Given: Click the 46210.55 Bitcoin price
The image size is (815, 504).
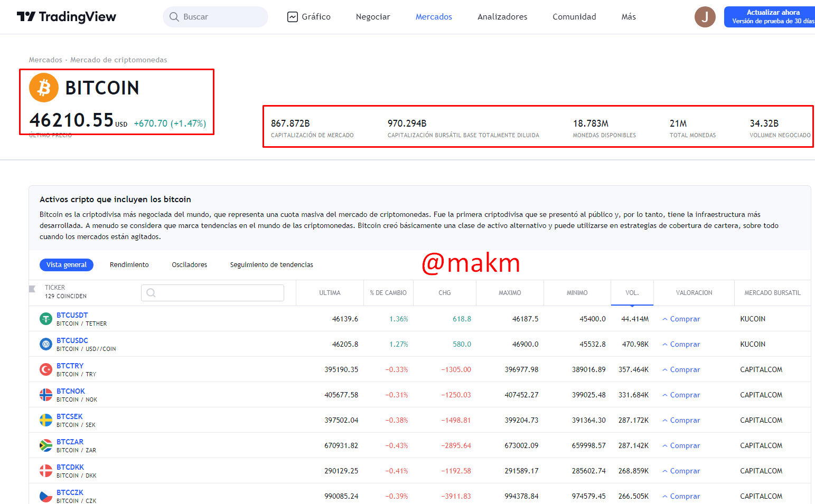Looking at the screenshot, I should [71, 120].
